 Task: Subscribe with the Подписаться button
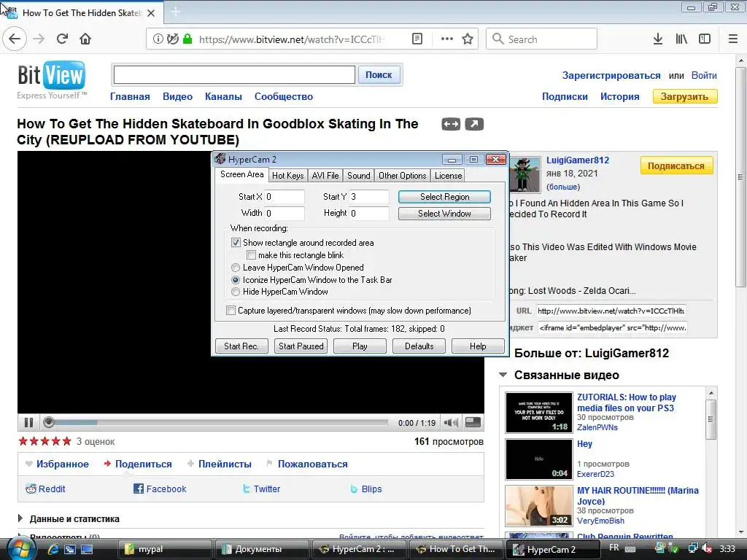coord(676,166)
